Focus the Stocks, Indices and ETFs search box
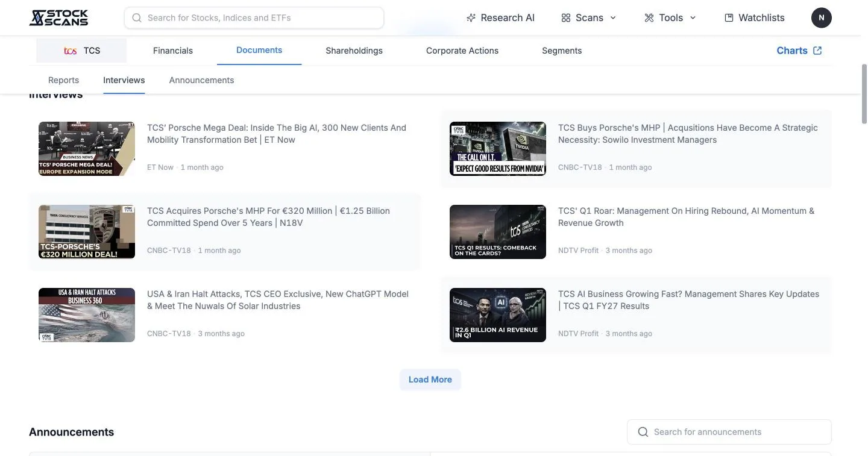The image size is (868, 456). 254,18
